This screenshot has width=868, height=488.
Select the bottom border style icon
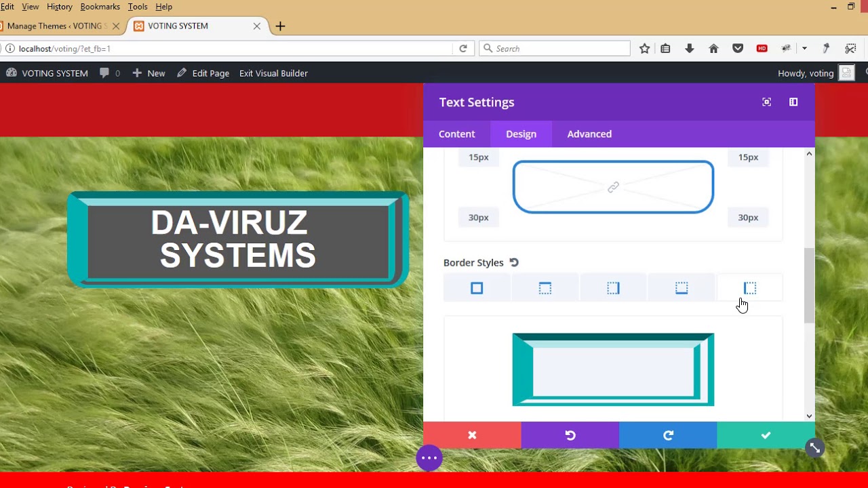[x=682, y=288]
